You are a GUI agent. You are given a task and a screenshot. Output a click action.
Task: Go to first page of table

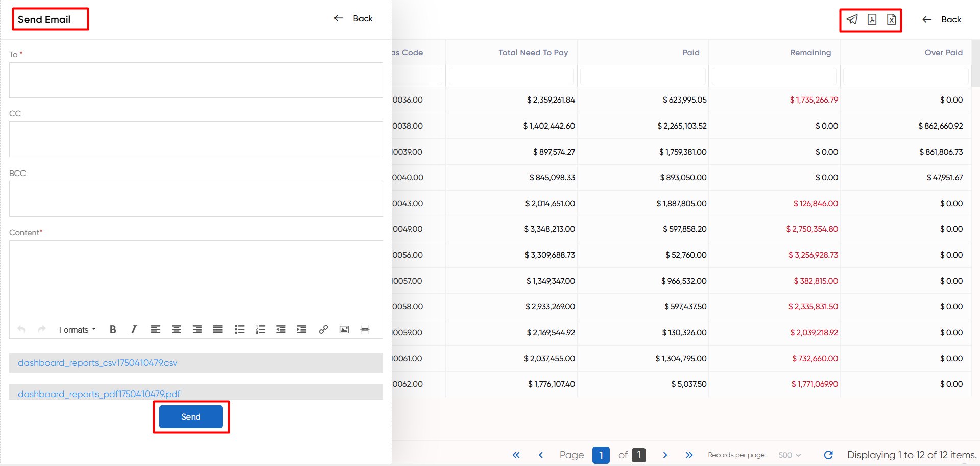tap(516, 455)
